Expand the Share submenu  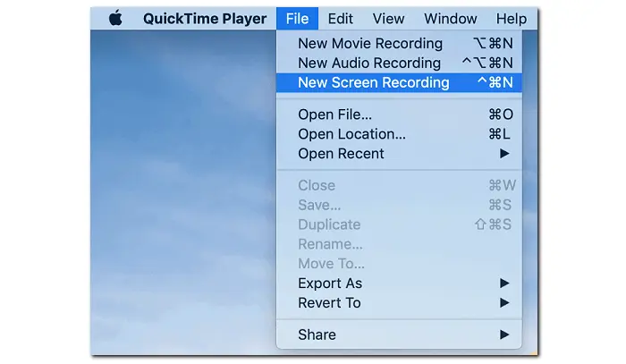[x=399, y=334]
